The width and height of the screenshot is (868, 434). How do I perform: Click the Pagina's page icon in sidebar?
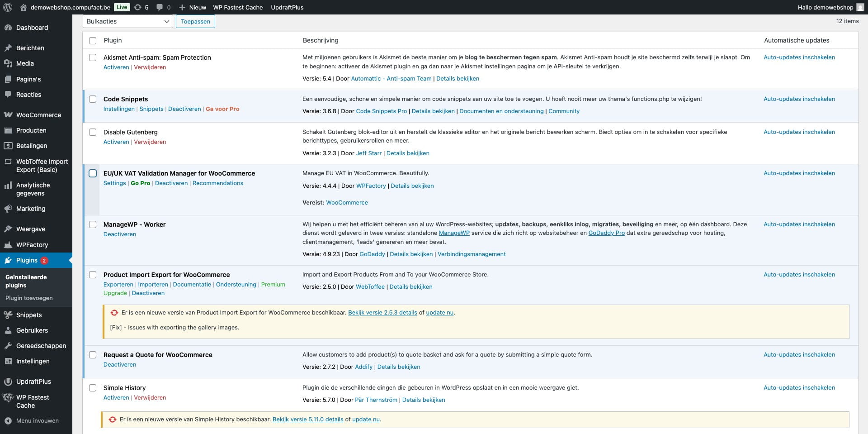coord(8,79)
